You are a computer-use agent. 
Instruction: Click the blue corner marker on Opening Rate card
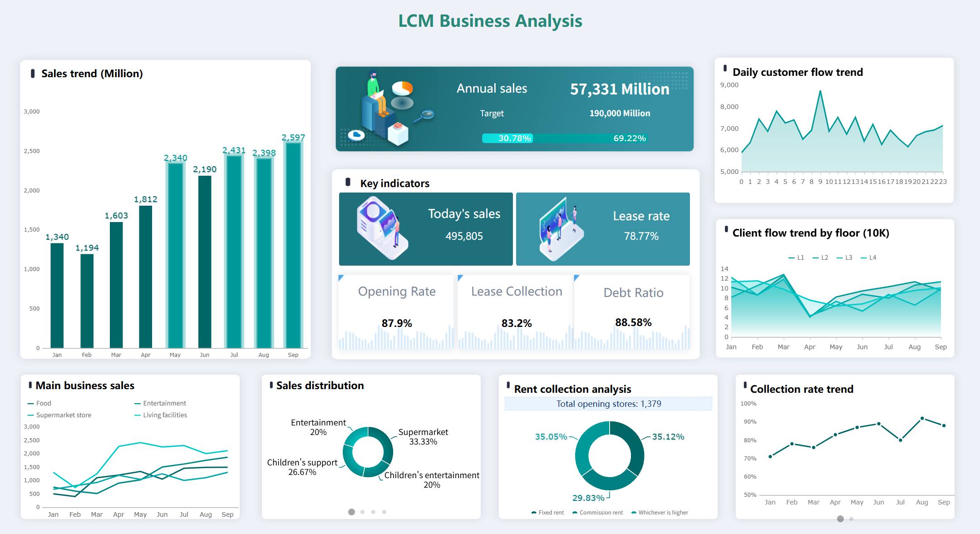click(x=341, y=277)
